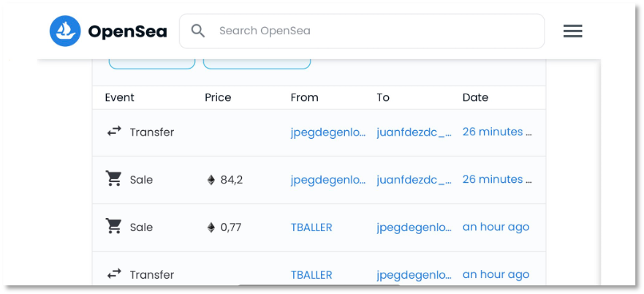Open the hamburger menu icon
Viewport: 644px width, 294px height.
click(x=572, y=31)
